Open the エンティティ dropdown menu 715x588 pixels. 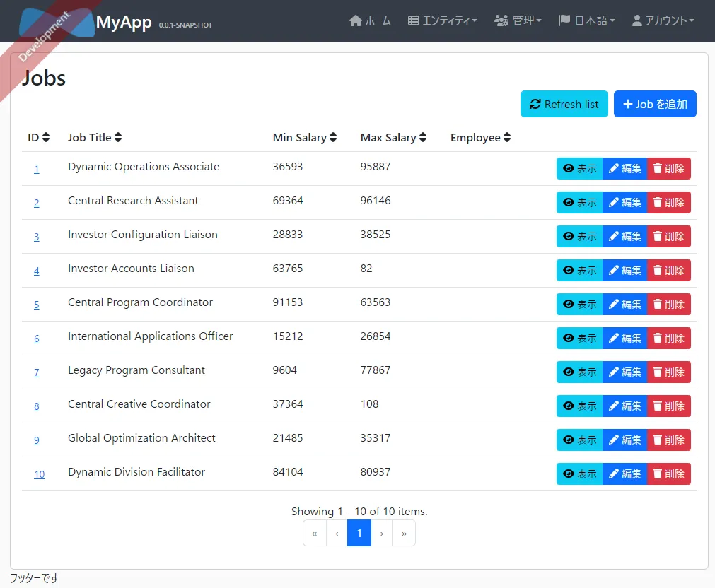click(x=442, y=20)
